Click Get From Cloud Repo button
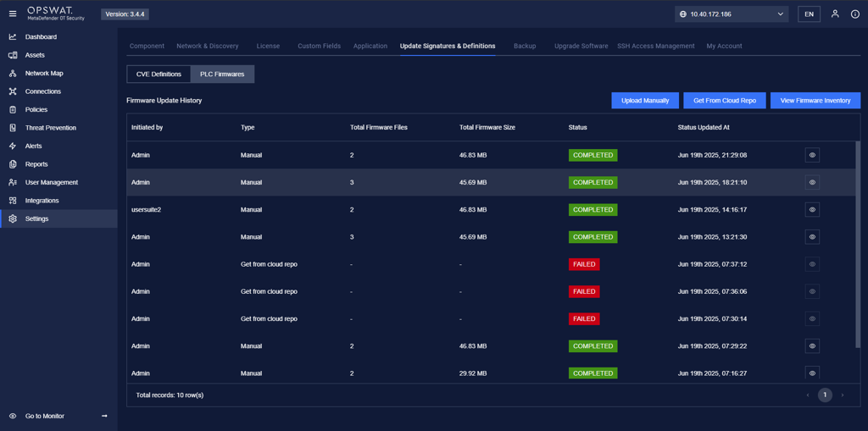This screenshot has width=868, height=431. click(724, 101)
